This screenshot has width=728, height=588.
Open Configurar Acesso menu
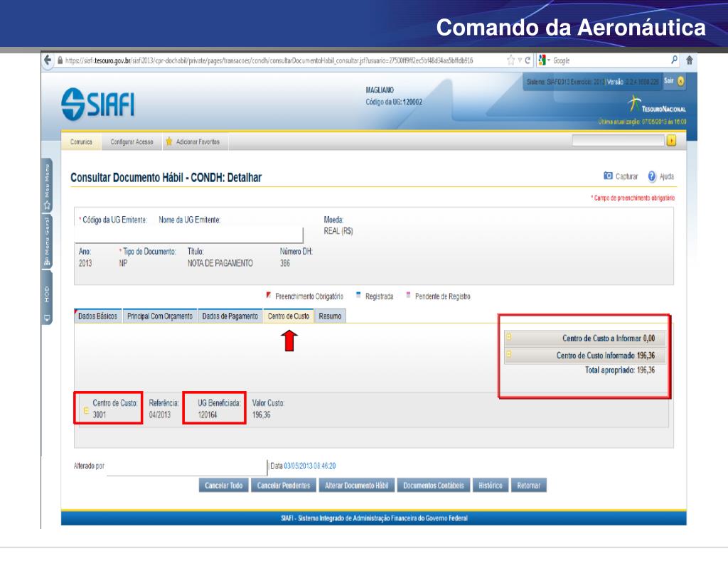tap(132, 141)
